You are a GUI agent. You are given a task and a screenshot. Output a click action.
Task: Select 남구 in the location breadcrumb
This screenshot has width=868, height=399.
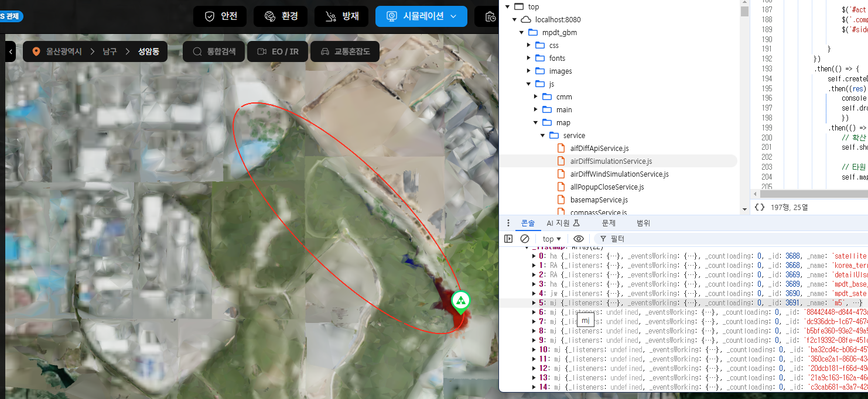point(110,51)
